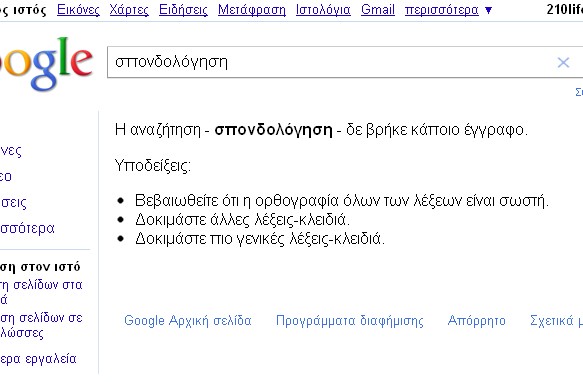Click inside the σπονδολόγηση search field
The width and height of the screenshot is (583, 382).
331,62
